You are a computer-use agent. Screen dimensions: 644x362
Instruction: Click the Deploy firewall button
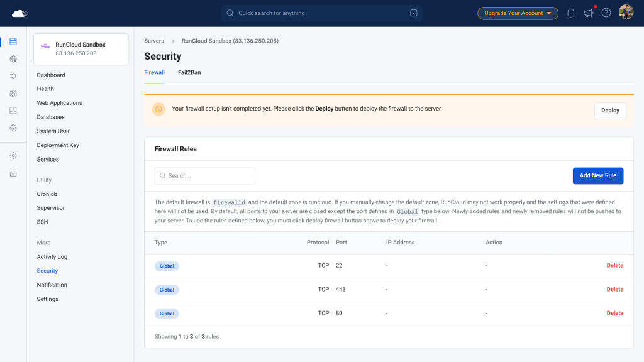pos(610,111)
